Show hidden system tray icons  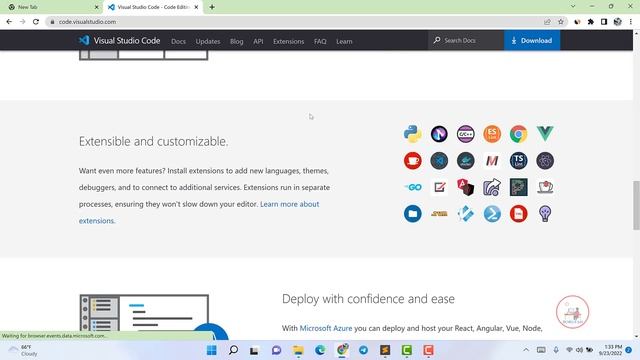526,350
